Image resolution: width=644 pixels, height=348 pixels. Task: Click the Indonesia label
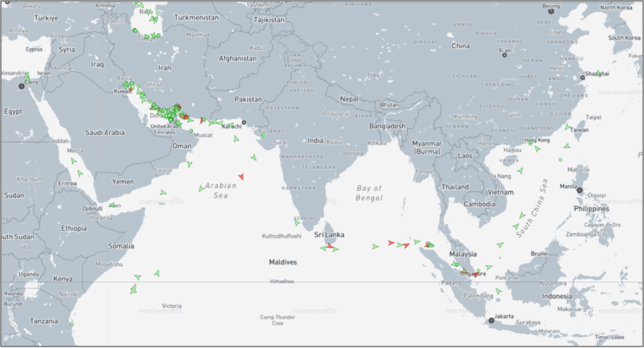(x=556, y=296)
